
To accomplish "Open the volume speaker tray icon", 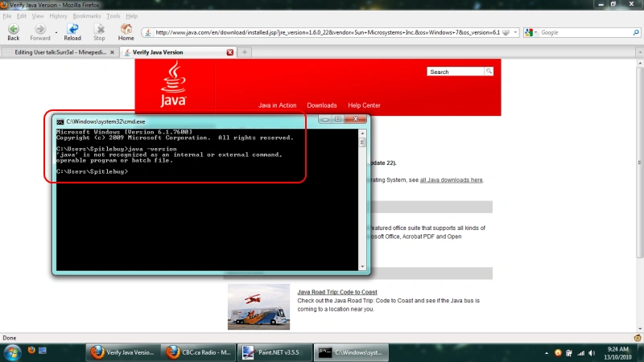I will [592, 353].
